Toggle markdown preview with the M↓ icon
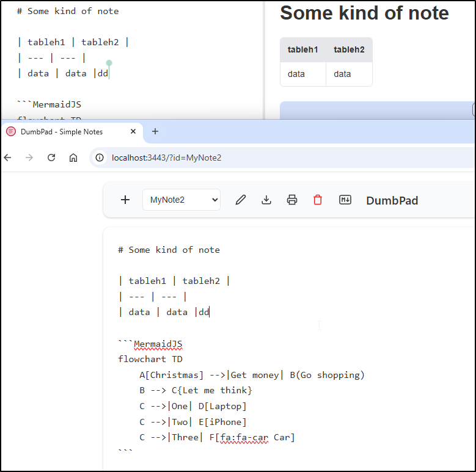The image size is (476, 472). 345,200
